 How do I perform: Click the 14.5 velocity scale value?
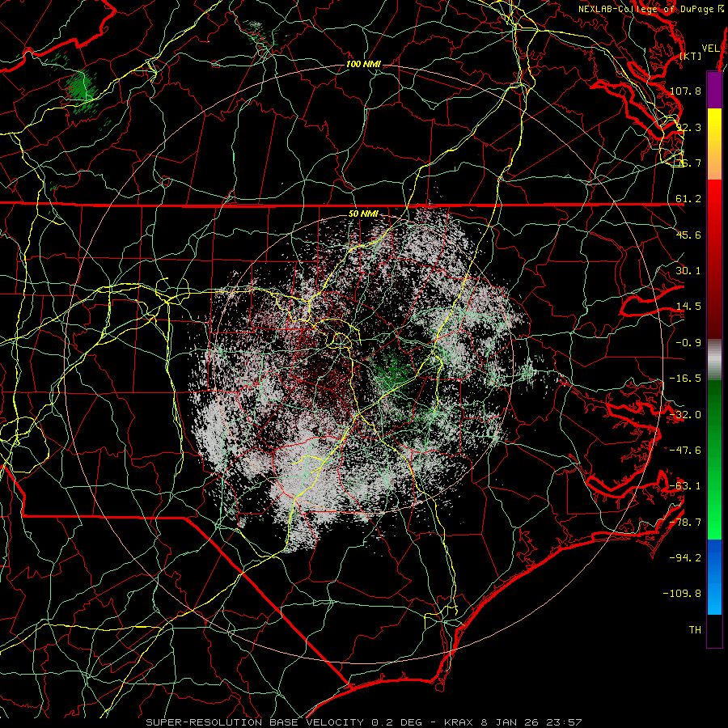[688, 307]
